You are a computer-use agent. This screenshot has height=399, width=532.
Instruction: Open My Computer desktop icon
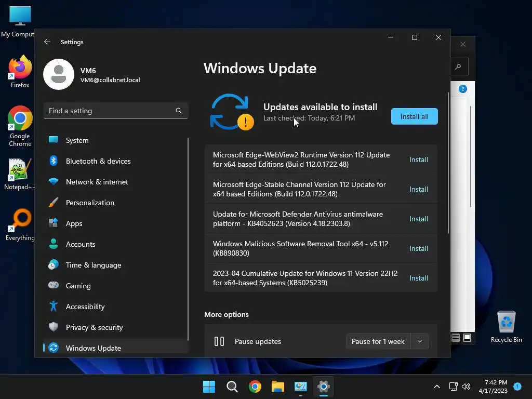coord(20,21)
